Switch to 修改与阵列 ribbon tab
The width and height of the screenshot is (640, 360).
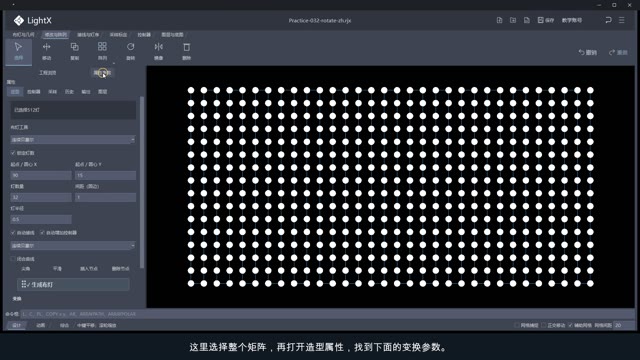[x=56, y=35]
